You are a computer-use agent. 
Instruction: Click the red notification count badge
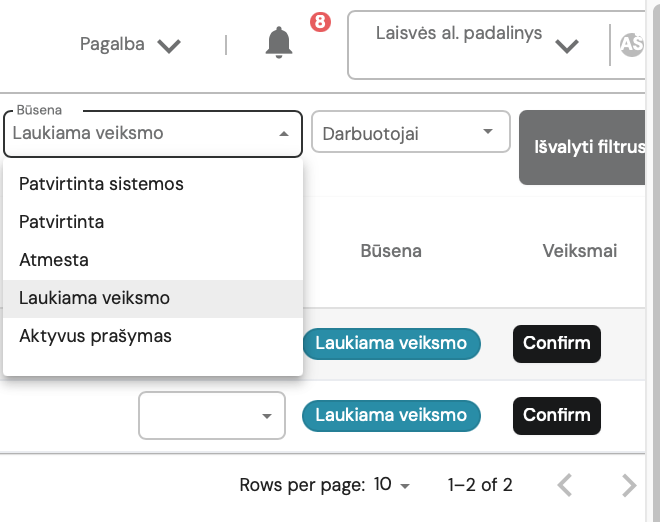319,21
